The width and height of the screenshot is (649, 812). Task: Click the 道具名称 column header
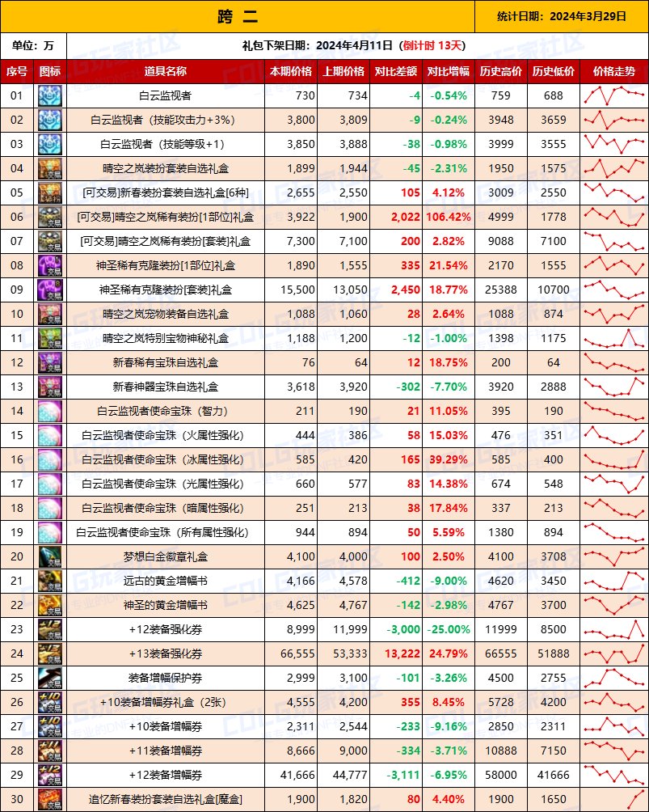166,71
